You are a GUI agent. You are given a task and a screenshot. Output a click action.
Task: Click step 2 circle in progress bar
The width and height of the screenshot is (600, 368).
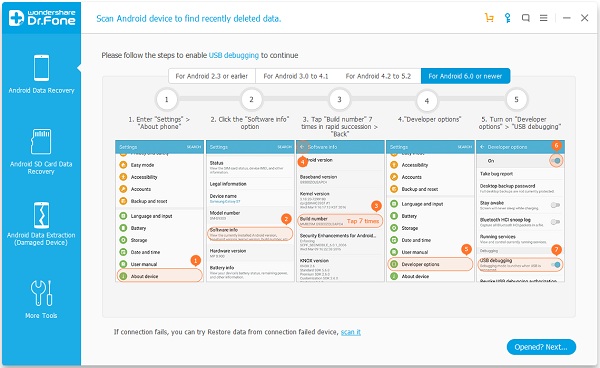click(x=251, y=99)
